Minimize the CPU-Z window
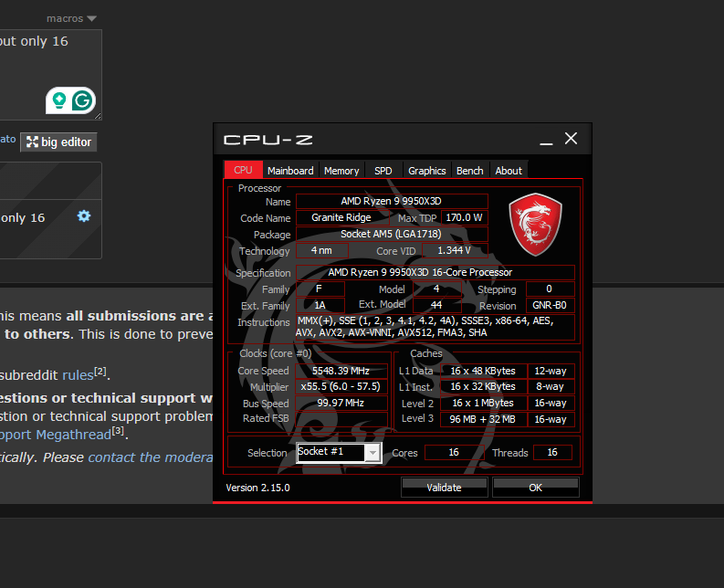 click(x=546, y=139)
